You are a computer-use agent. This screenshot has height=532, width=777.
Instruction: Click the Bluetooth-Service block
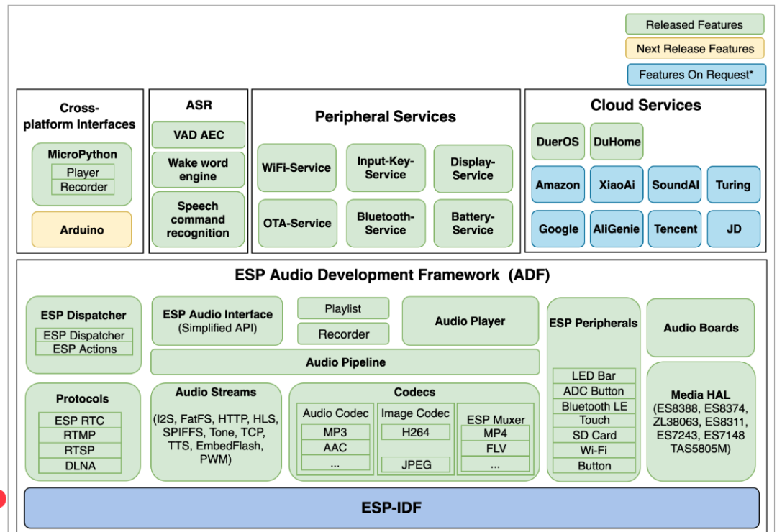pyautogui.click(x=386, y=224)
